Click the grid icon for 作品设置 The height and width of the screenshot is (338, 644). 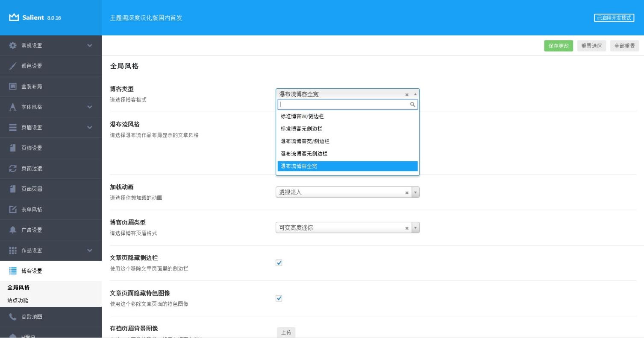coord(13,250)
